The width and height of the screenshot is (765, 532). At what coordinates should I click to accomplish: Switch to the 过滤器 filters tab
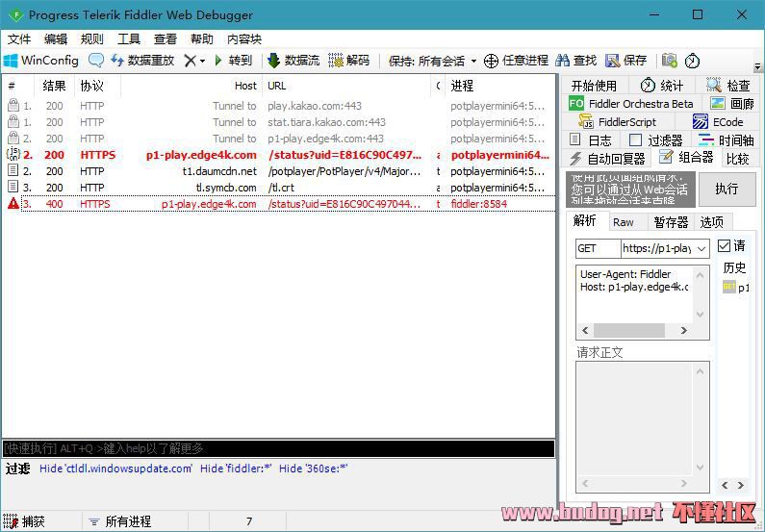pos(655,140)
